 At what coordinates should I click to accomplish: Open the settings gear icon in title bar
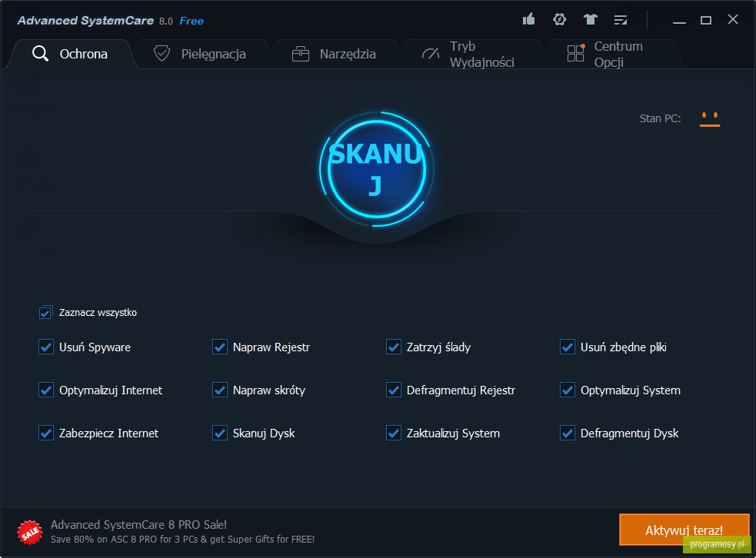tap(559, 19)
